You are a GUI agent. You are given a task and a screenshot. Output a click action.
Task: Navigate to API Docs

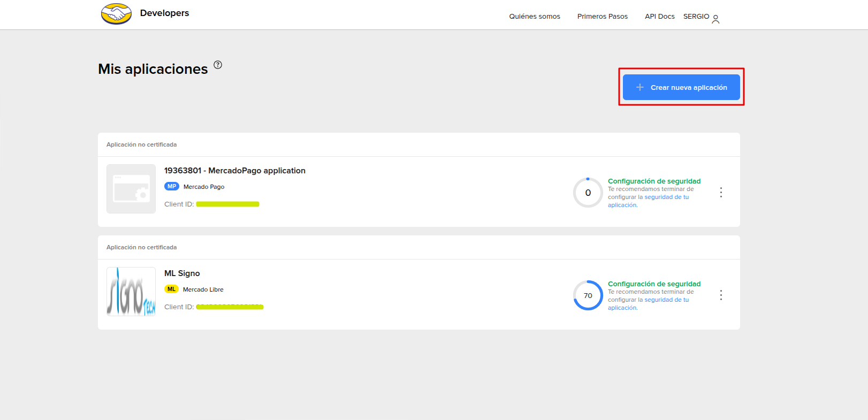point(659,17)
